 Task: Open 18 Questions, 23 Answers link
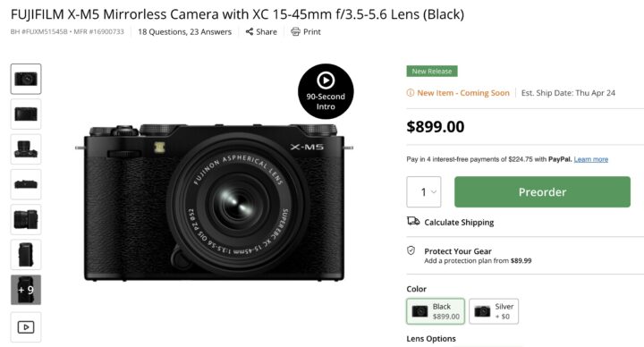pos(185,31)
